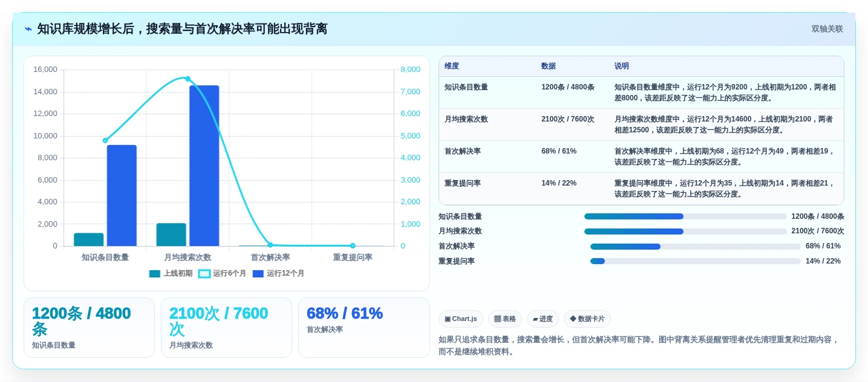The image size is (868, 382).
Task: Click the 知识库规模增长后 chart title
Action: [182, 29]
